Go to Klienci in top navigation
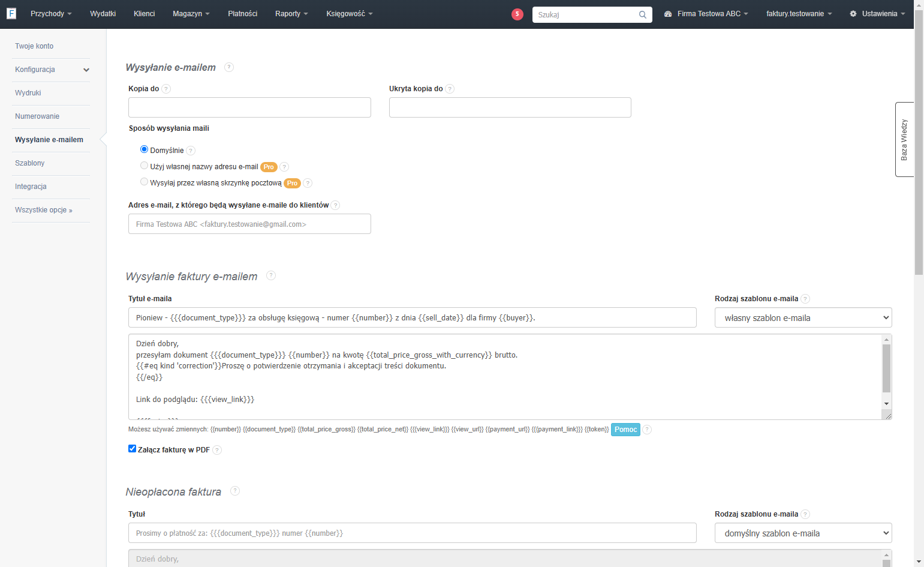This screenshot has height=567, width=924. [x=145, y=14]
